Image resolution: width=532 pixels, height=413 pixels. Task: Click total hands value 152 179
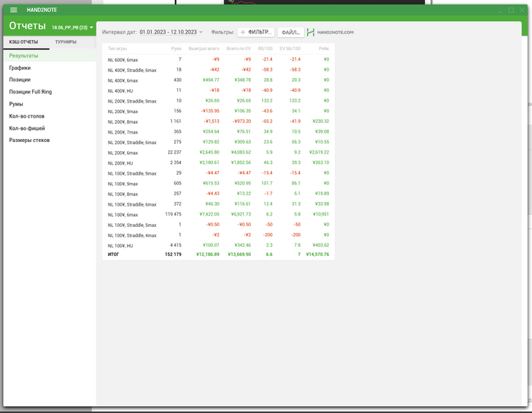(173, 254)
